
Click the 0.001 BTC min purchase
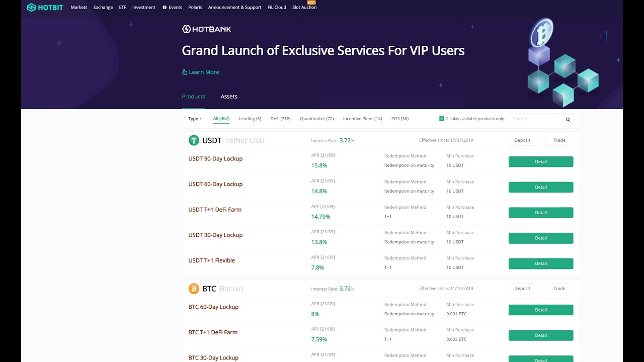pyautogui.click(x=456, y=314)
